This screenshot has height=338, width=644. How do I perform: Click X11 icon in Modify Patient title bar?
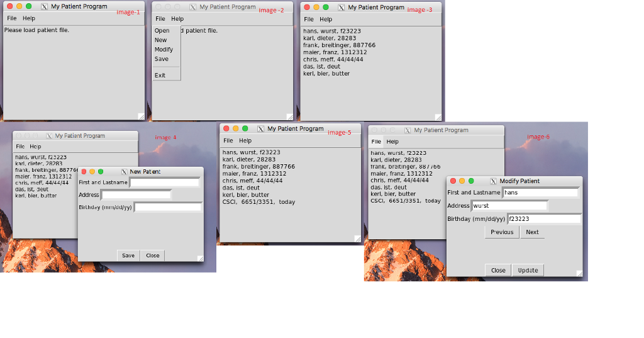[x=493, y=181]
